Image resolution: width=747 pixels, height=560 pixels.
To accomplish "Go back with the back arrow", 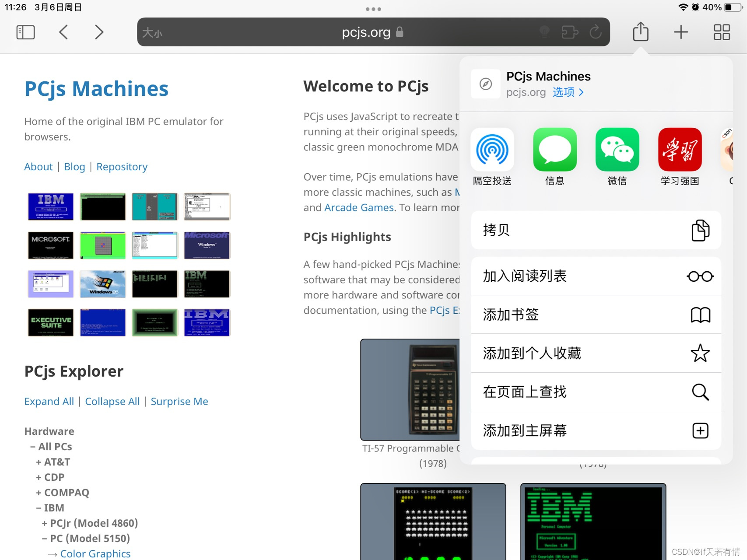I will click(63, 32).
